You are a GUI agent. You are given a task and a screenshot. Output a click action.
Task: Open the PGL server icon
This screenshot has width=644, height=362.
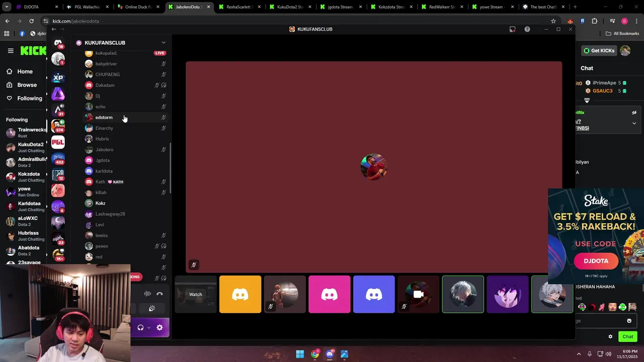(58, 142)
